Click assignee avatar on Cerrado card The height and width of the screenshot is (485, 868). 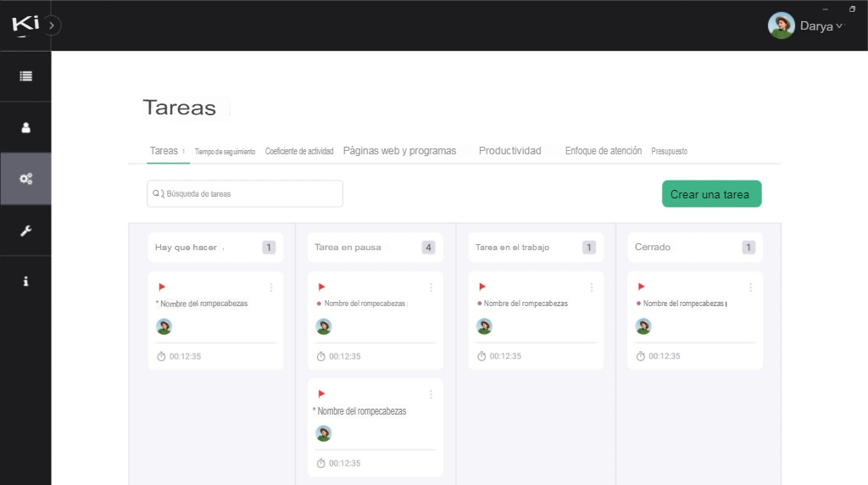pyautogui.click(x=643, y=326)
